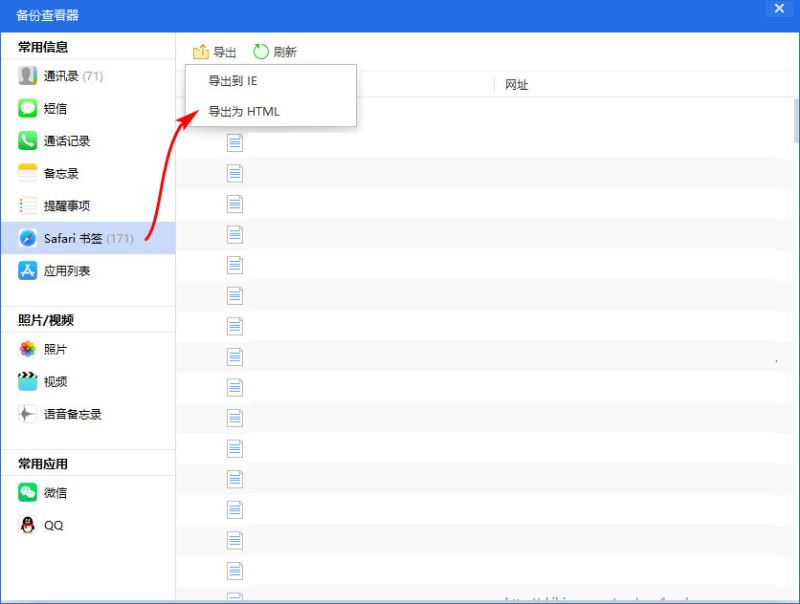Screen dimensions: 800x604
Task: Open 微信 WeChat data
Action: [x=88, y=493]
